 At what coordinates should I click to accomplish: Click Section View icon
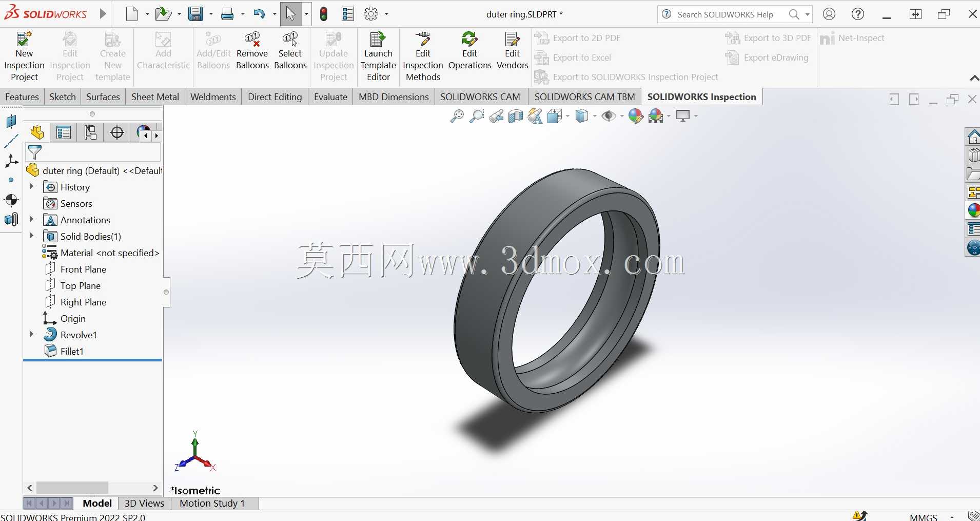tap(516, 117)
